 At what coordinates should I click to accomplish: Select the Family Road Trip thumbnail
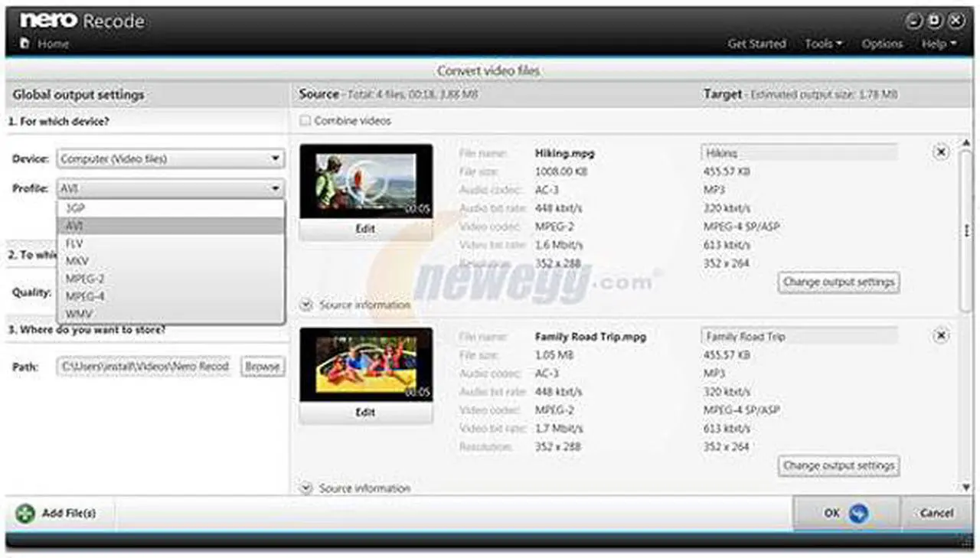366,365
